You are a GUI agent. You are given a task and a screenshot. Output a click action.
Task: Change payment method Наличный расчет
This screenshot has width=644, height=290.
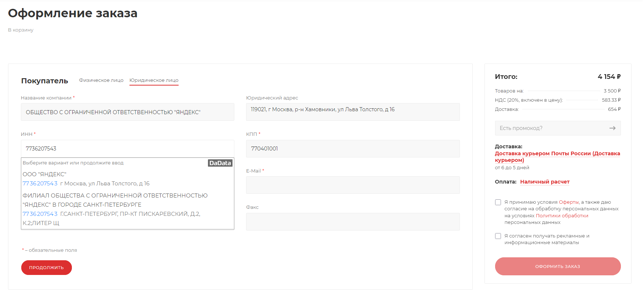coord(545,182)
